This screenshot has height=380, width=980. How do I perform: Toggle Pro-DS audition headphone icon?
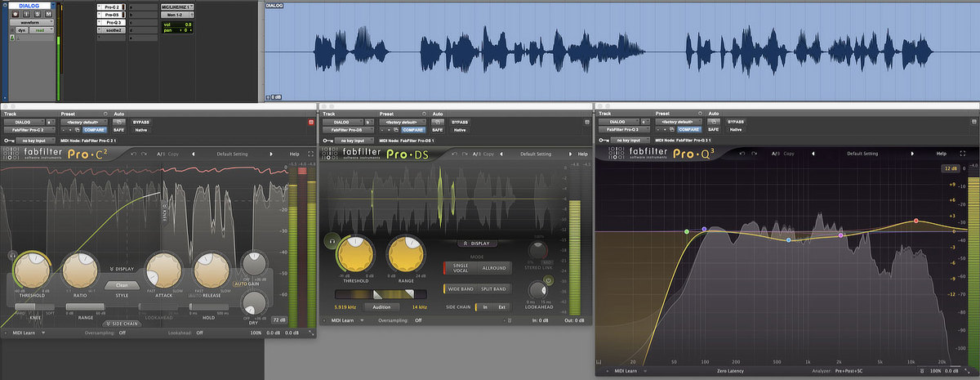click(x=332, y=240)
